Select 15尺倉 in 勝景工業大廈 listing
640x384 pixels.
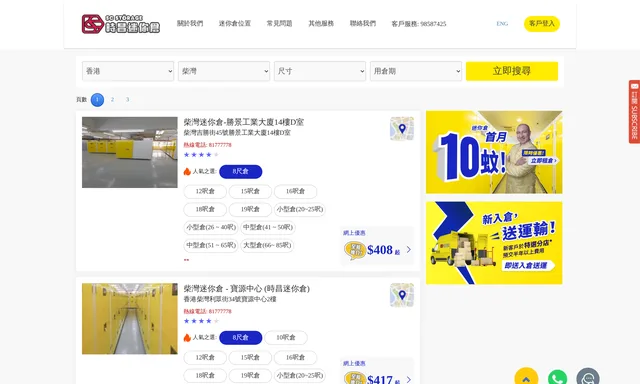[250, 191]
